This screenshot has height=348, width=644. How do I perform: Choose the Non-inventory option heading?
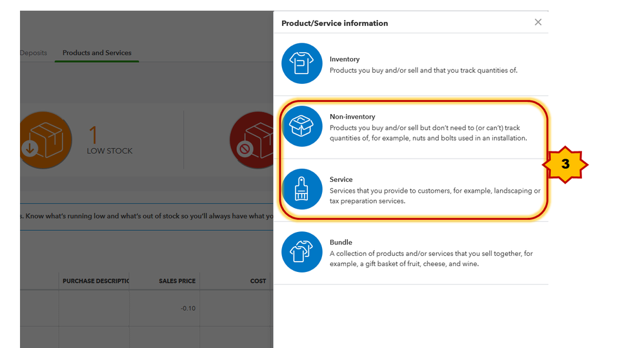click(x=352, y=117)
